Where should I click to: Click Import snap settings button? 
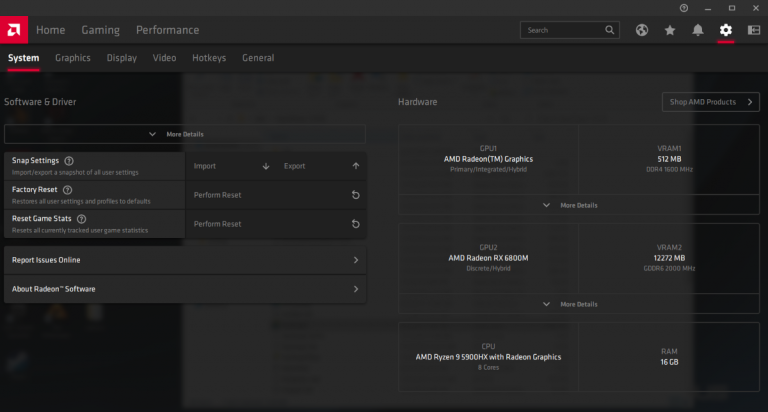pyautogui.click(x=230, y=166)
